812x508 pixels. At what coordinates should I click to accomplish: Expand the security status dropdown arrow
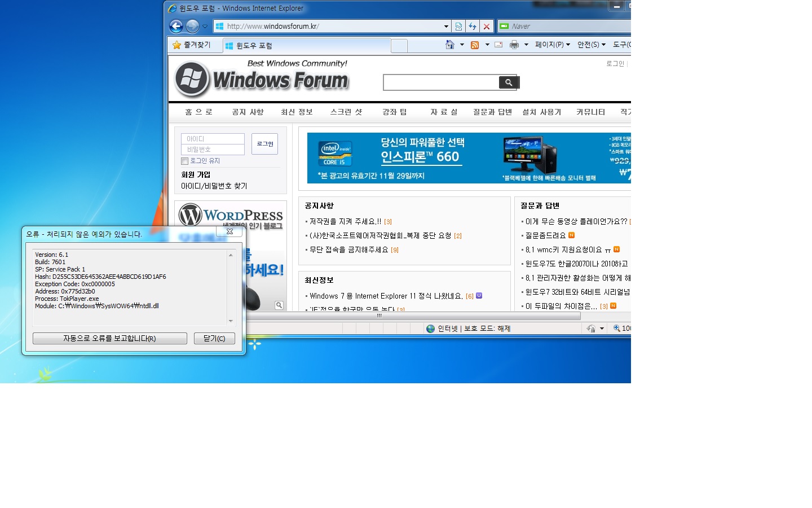pos(602,329)
